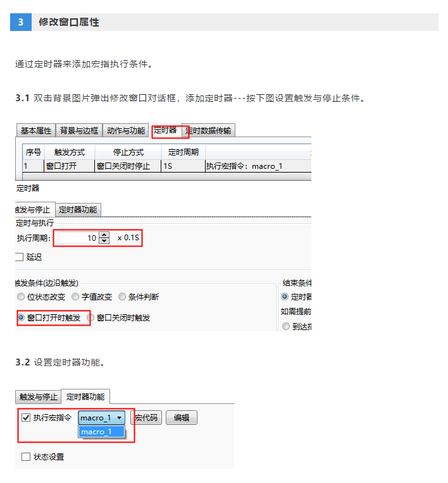Screen dimensions: 448x483
Task: Enable the 状态设置 checkbox
Action: pos(26,457)
